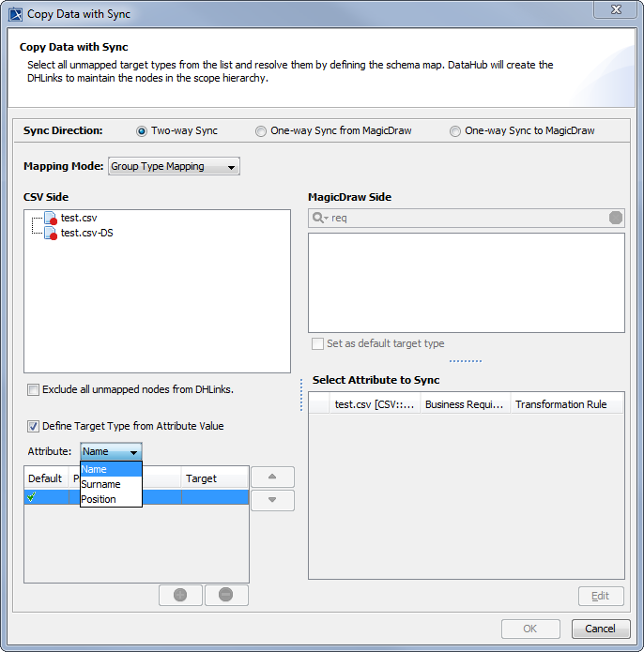The image size is (644, 652).
Task: Choose Surname from the attribute list
Action: [111, 484]
